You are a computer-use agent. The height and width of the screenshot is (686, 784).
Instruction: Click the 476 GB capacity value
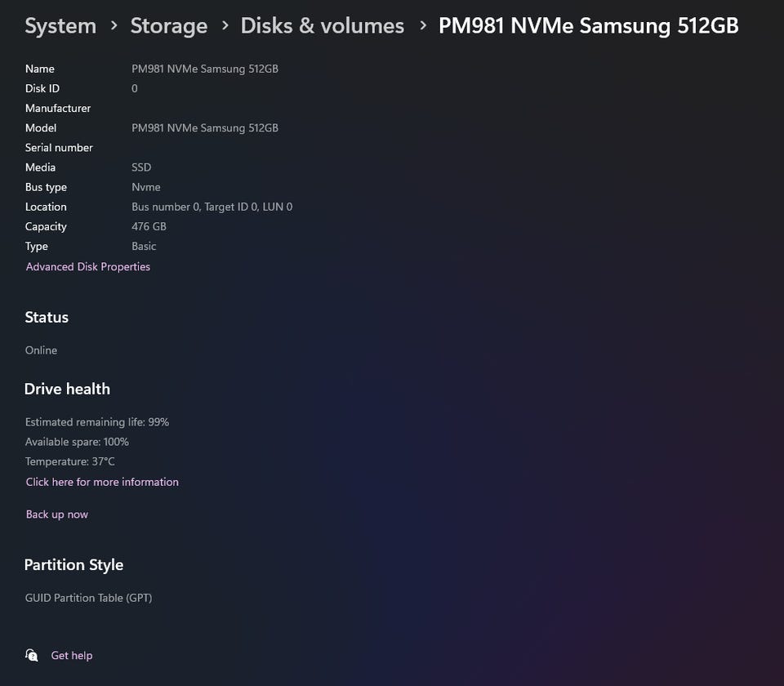(149, 226)
